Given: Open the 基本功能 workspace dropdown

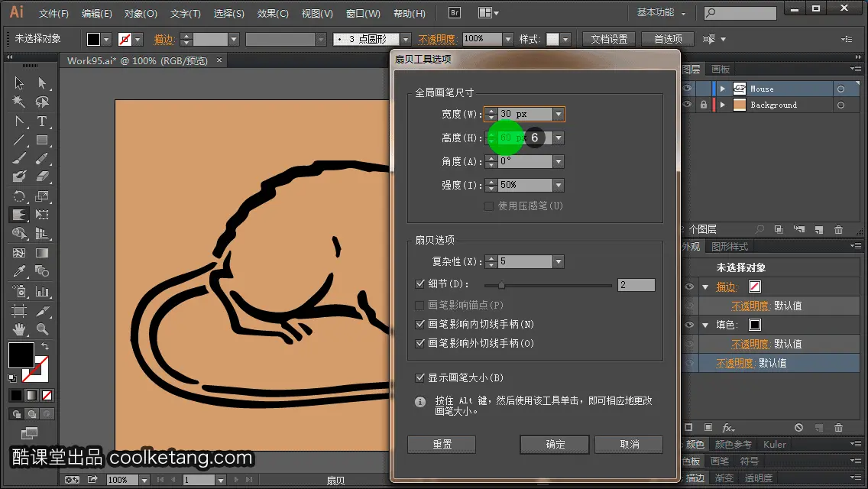Looking at the screenshot, I should click(x=661, y=13).
